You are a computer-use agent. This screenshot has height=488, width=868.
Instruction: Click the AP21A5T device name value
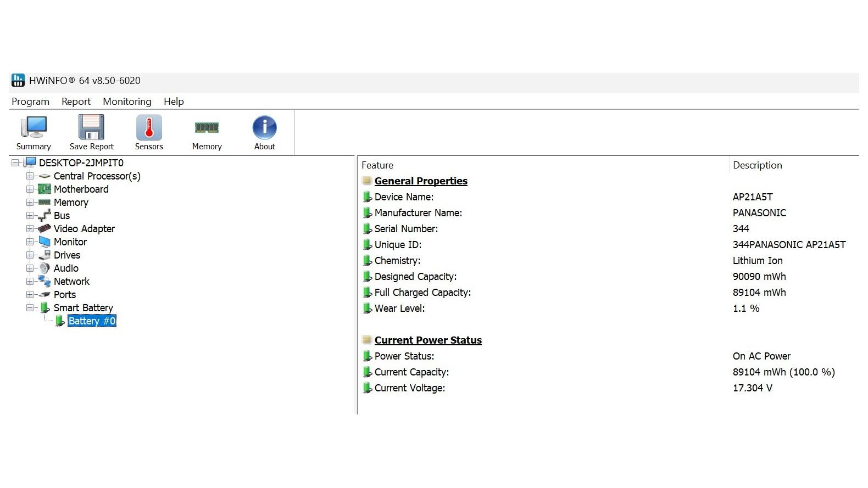(753, 197)
